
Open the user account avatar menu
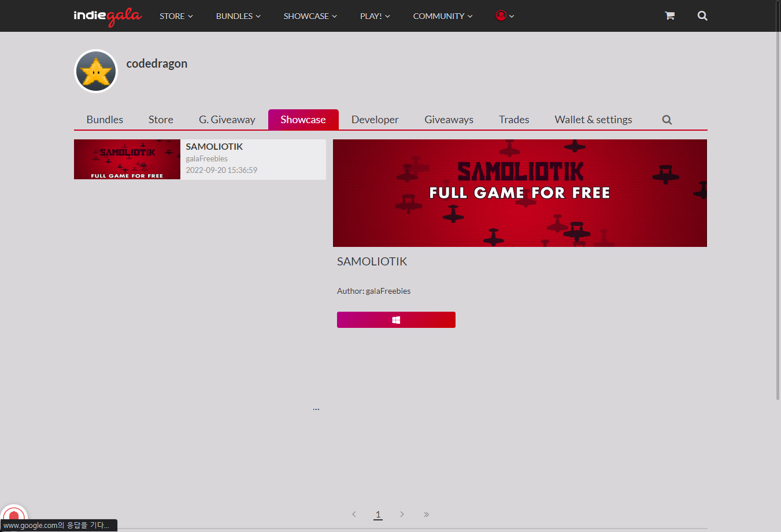505,16
